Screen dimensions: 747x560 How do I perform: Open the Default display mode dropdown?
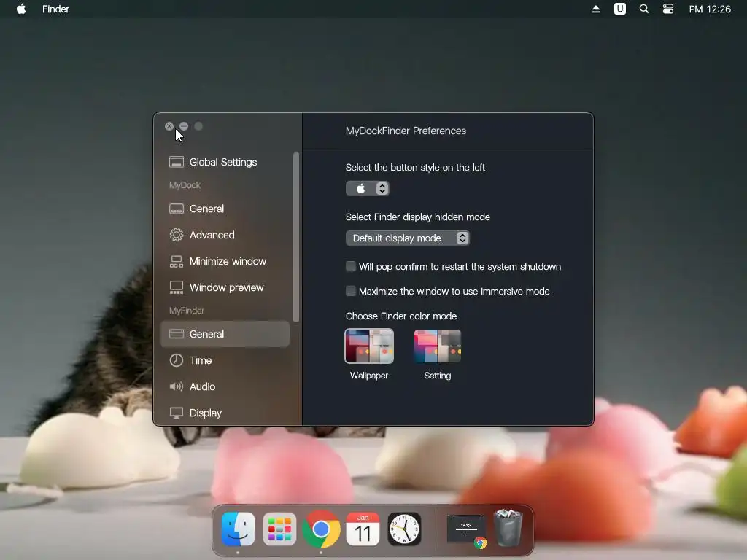pos(407,238)
